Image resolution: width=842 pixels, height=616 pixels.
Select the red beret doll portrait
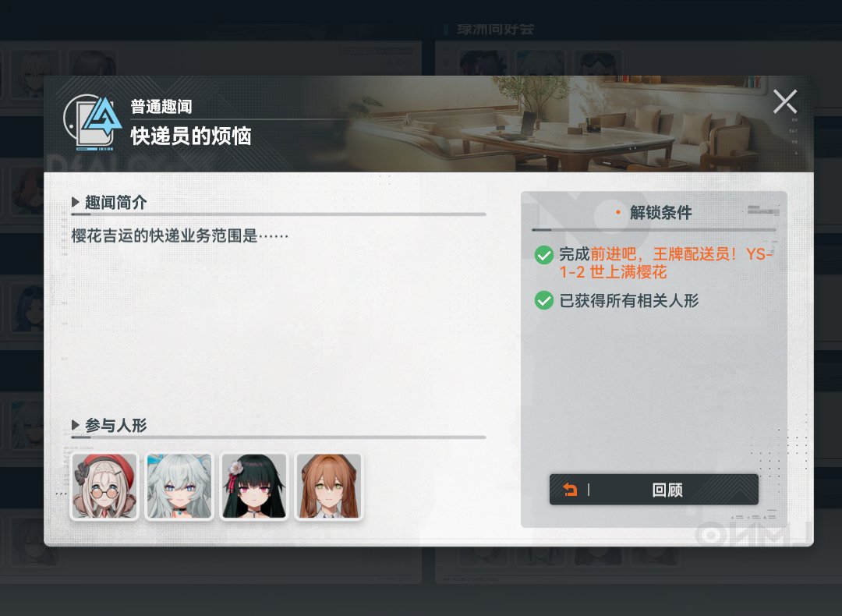click(104, 487)
